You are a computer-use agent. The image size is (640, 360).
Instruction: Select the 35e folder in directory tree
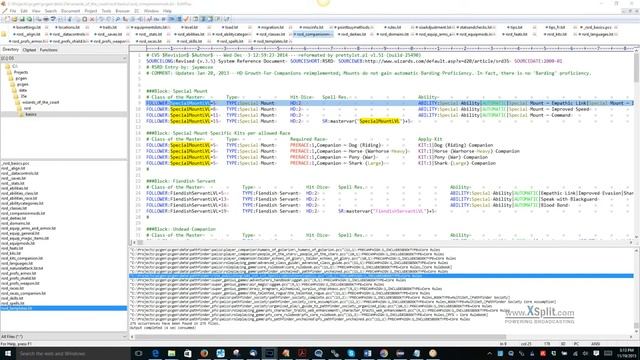click(x=23, y=96)
